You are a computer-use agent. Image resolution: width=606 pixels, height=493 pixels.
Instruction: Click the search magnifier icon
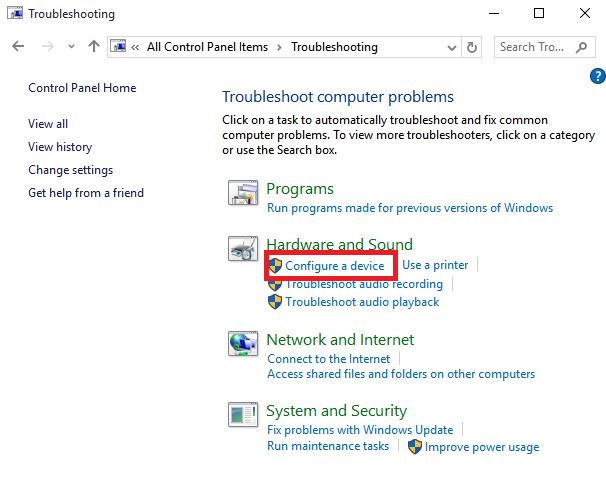pyautogui.click(x=581, y=47)
